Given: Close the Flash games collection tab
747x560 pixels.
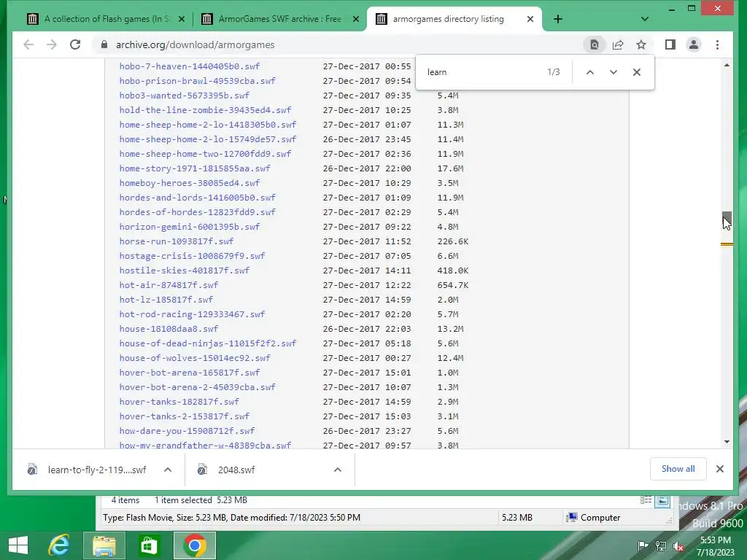Looking at the screenshot, I should pos(182,19).
